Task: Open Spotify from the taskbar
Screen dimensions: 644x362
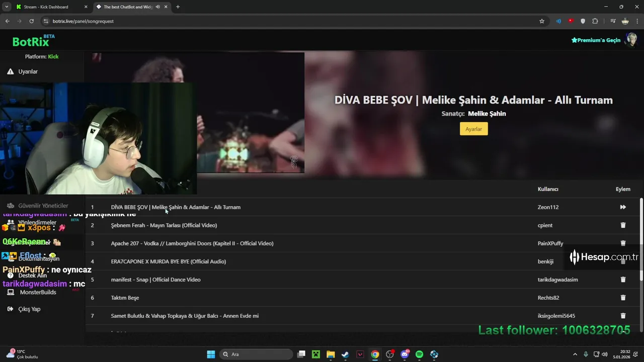Action: (419, 354)
